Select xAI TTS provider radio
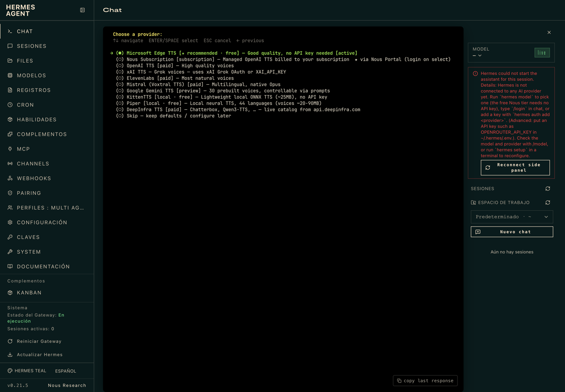The image size is (565, 392). 120,72
